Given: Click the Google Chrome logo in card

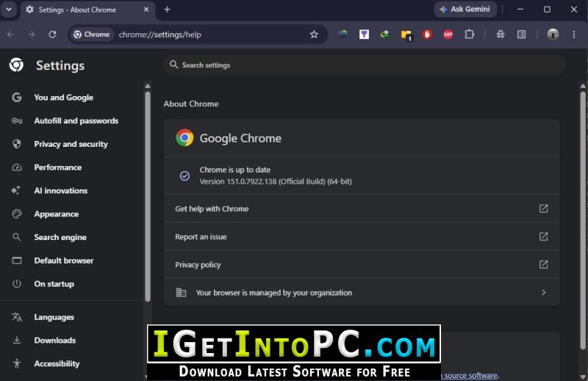Looking at the screenshot, I should click(184, 137).
